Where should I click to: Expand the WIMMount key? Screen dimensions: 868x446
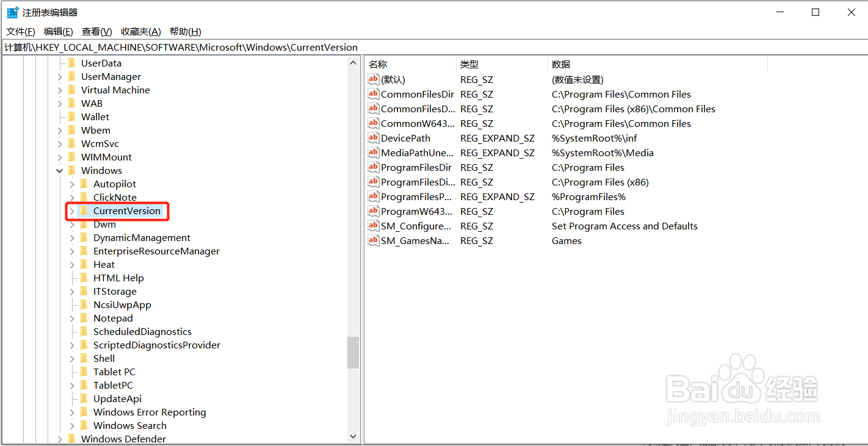pos(60,157)
